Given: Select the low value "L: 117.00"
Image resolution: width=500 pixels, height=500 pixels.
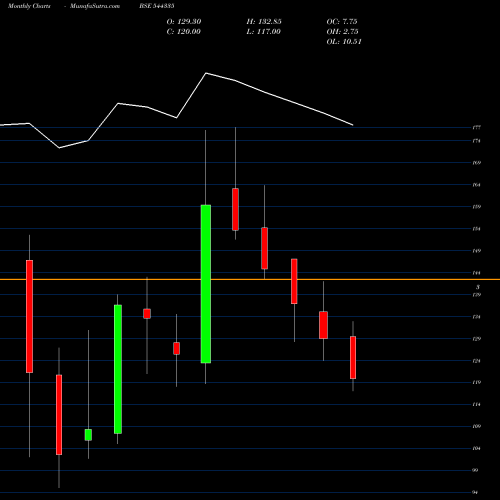Looking at the screenshot, I should click(x=263, y=32).
